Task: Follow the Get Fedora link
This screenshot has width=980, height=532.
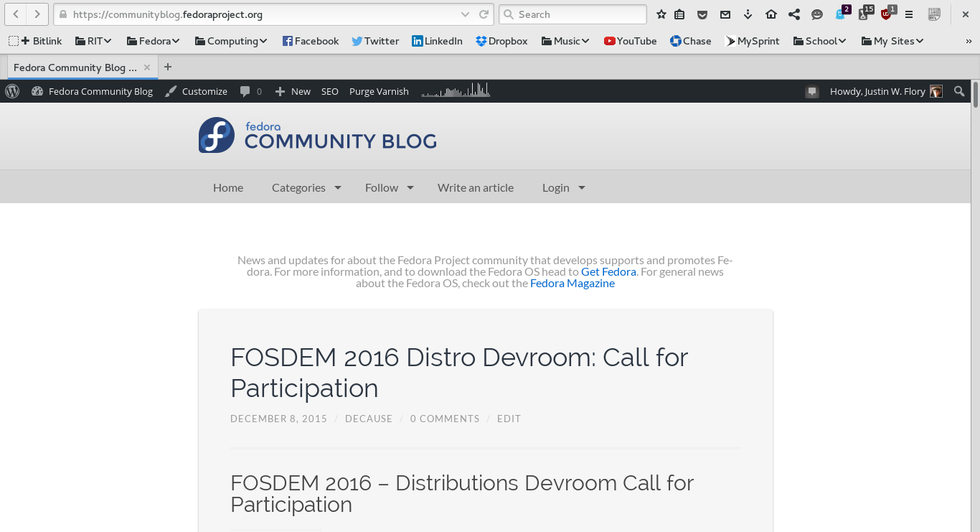Action: [608, 271]
